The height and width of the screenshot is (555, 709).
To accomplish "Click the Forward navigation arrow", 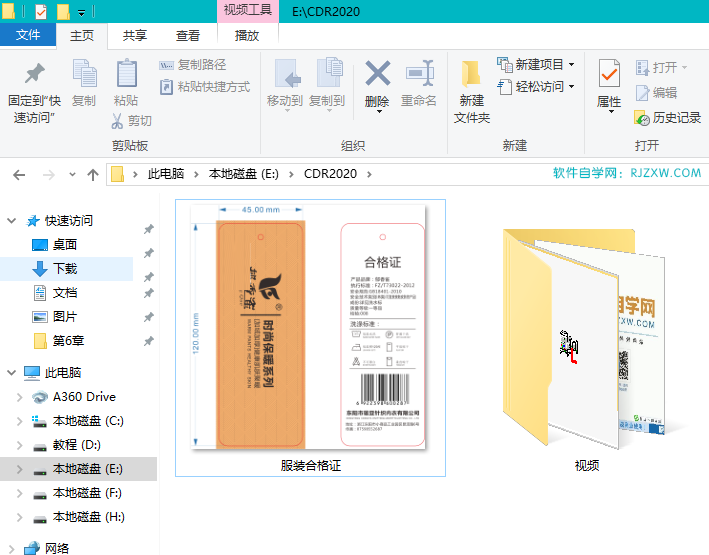I will [x=48, y=175].
